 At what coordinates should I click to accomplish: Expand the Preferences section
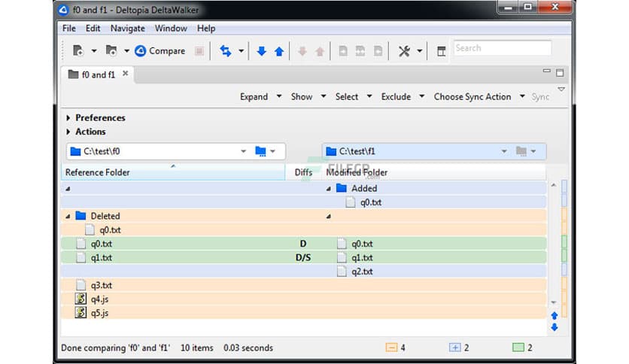click(x=68, y=118)
